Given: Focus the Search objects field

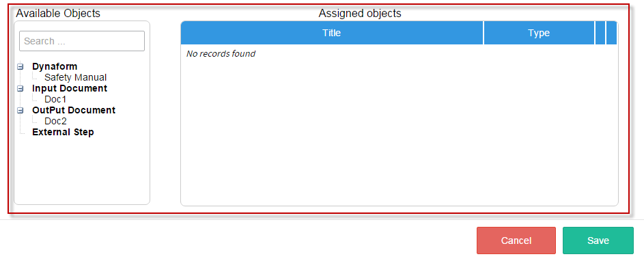Looking at the screenshot, I should (82, 41).
